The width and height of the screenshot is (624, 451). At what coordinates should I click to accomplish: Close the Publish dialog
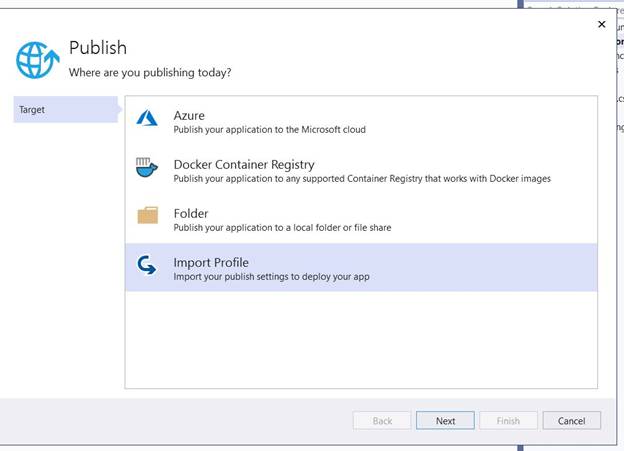(x=602, y=24)
